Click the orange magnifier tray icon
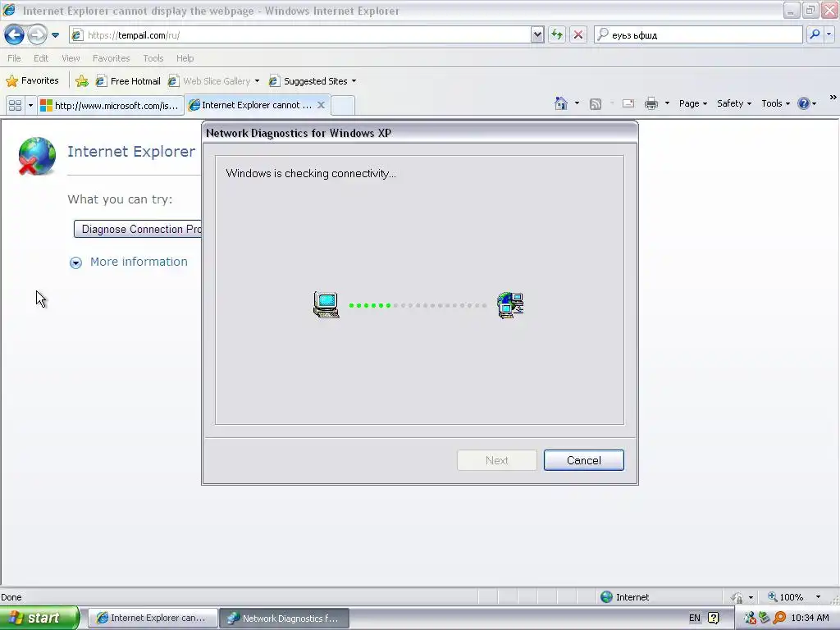This screenshot has height=630, width=840. coord(779,619)
